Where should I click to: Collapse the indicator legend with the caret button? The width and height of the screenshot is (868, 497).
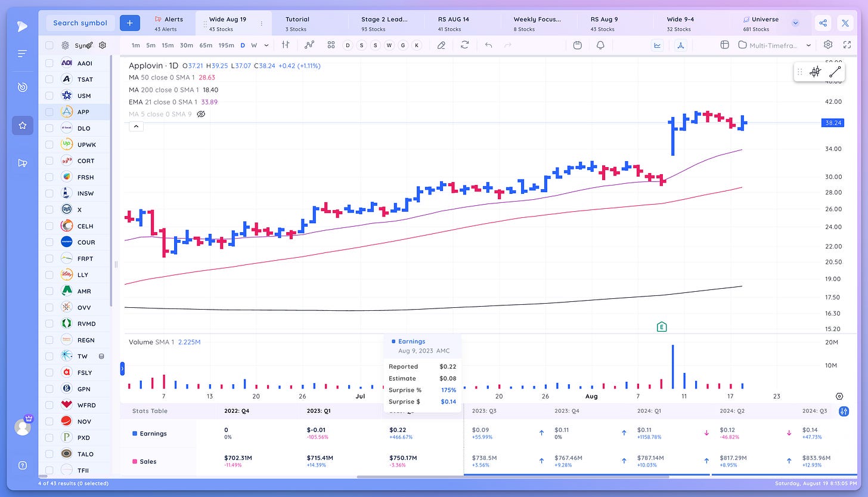click(135, 126)
